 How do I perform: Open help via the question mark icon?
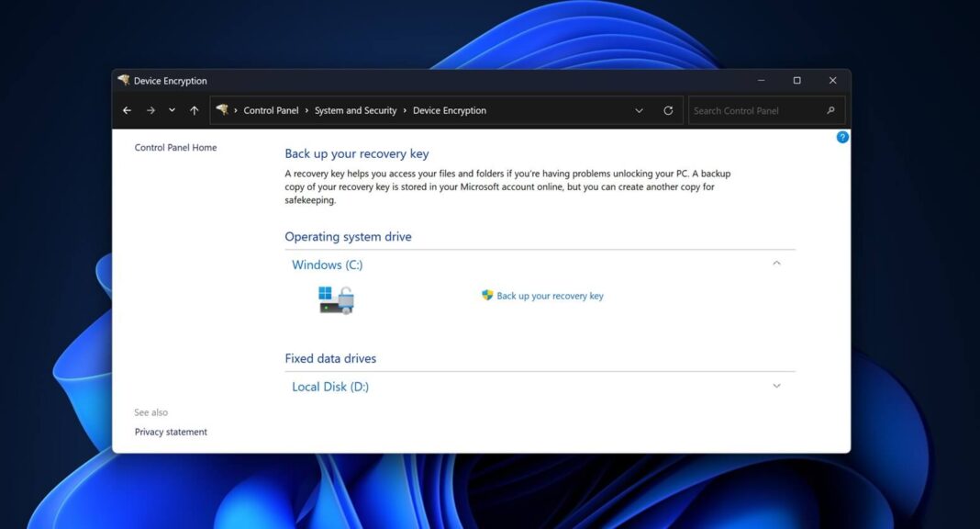click(x=842, y=137)
